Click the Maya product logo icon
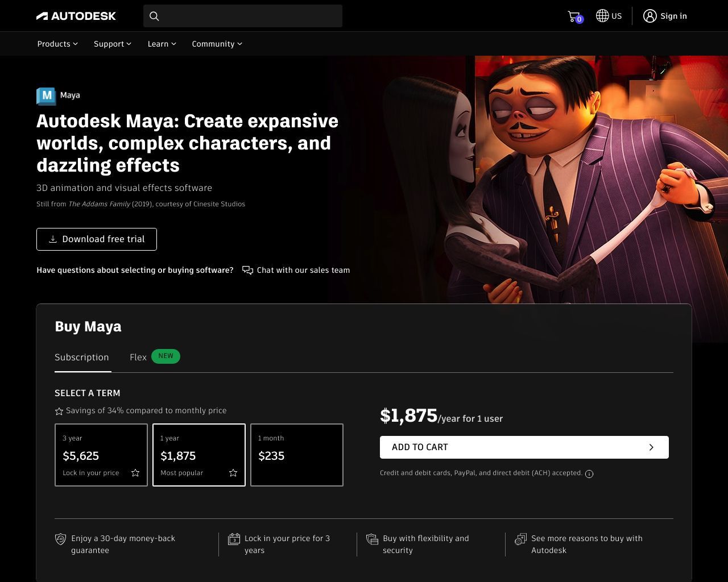This screenshot has height=582, width=728. click(x=46, y=96)
